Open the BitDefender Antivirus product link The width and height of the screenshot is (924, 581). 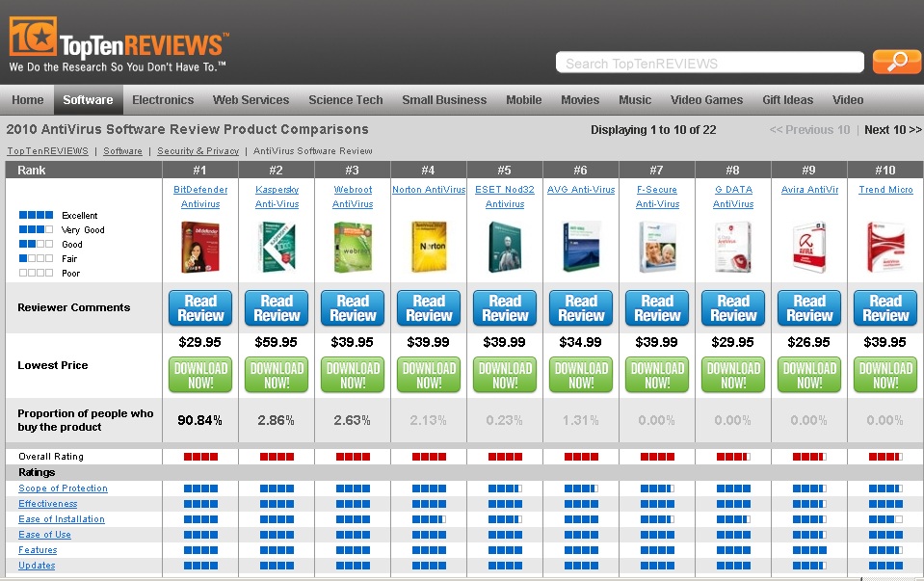click(199, 197)
